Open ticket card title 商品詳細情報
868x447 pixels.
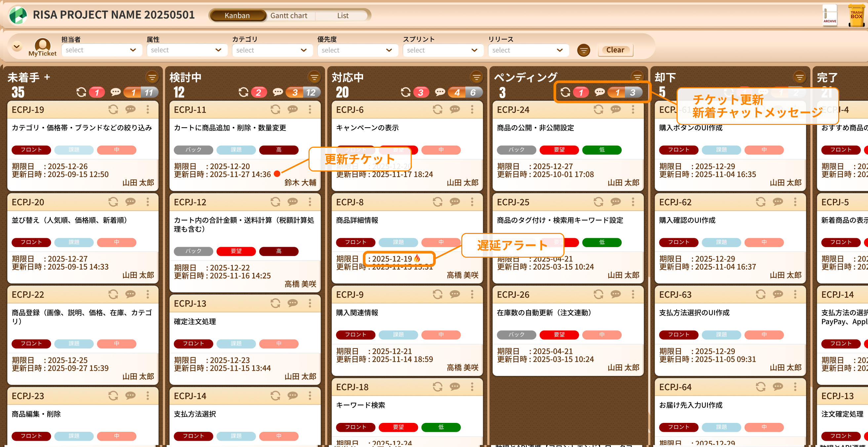pyautogui.click(x=357, y=220)
